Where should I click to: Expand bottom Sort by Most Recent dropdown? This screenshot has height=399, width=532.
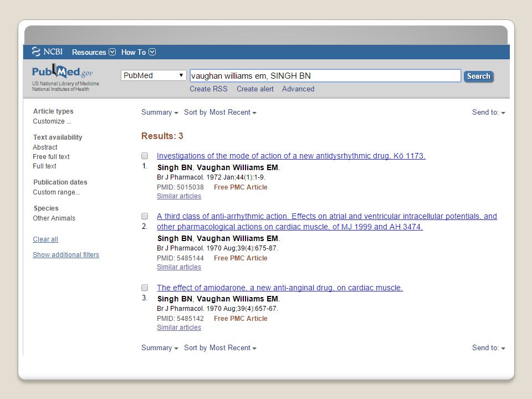[x=220, y=348]
